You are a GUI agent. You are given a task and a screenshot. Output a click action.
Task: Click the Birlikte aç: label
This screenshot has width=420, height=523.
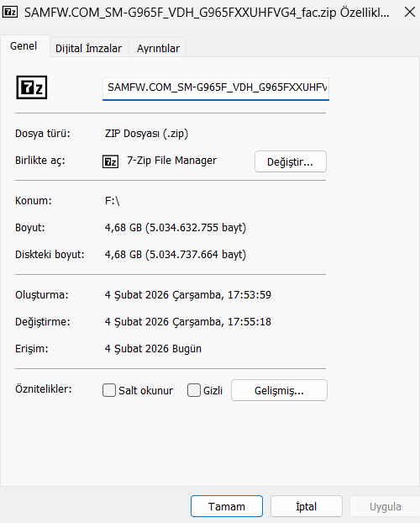[x=40, y=161]
